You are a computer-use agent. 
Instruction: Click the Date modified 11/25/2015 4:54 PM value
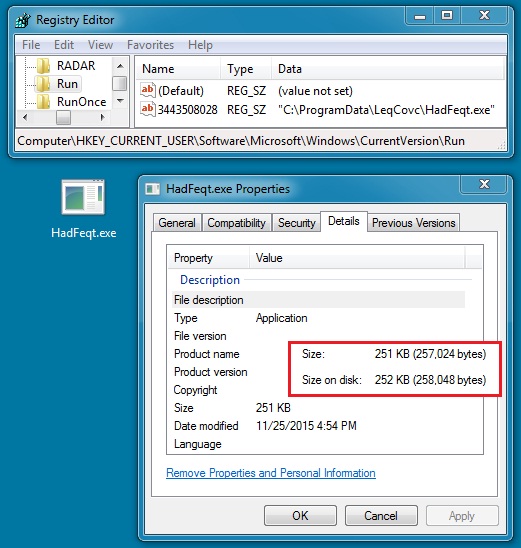pos(306,426)
